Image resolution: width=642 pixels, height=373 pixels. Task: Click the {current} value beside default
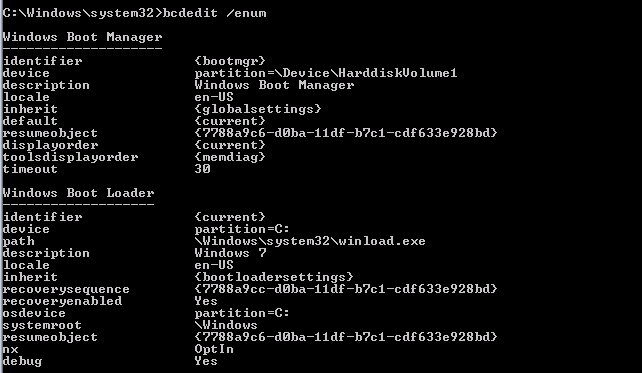tap(230, 121)
